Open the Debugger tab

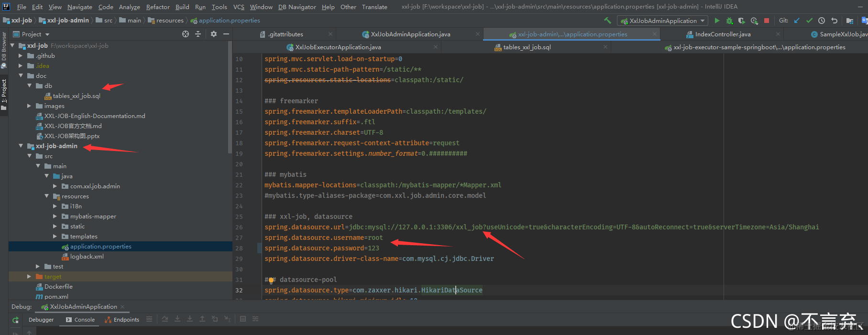pos(41,320)
